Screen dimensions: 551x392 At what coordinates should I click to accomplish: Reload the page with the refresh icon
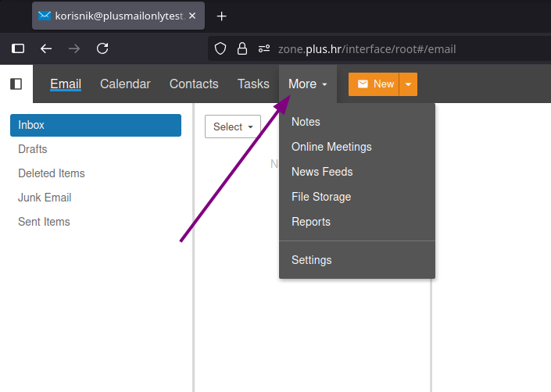click(x=102, y=48)
